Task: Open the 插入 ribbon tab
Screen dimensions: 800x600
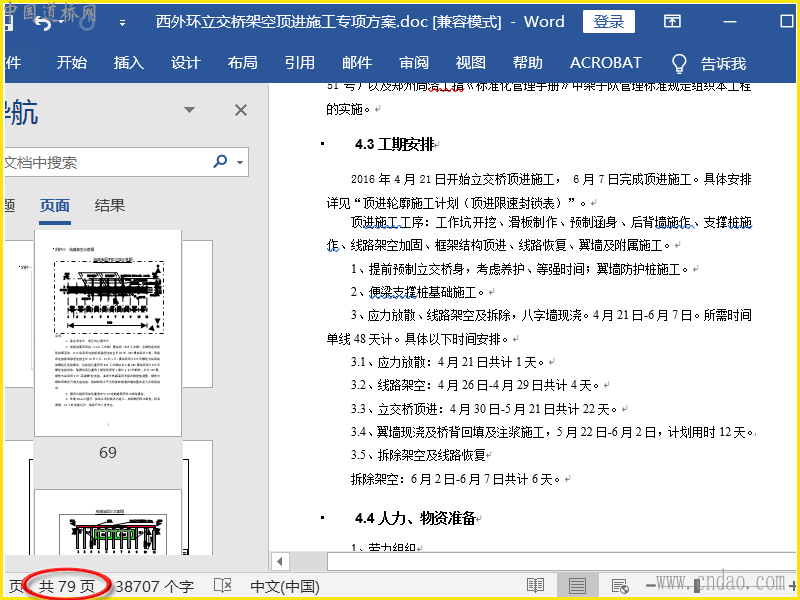Action: pyautogui.click(x=129, y=63)
